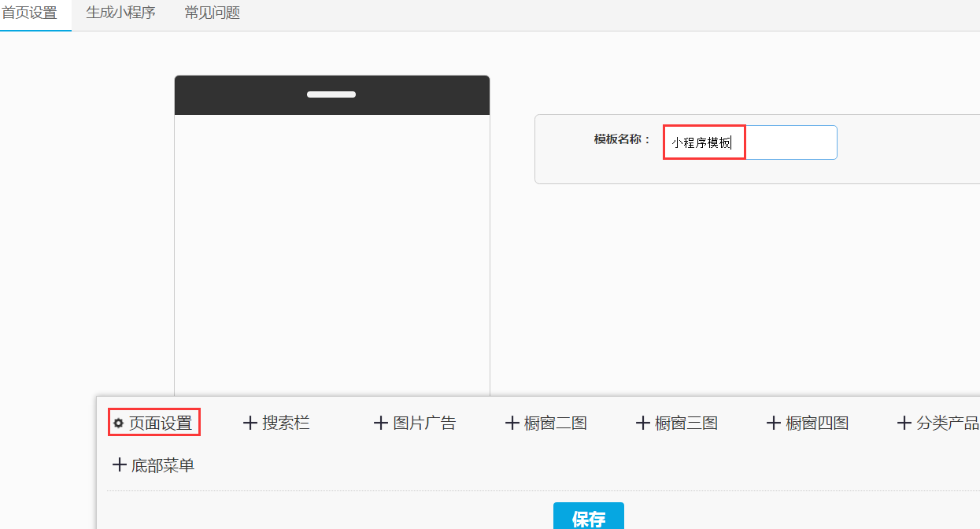
Task: Click the 模板名称 label text
Action: click(x=623, y=139)
